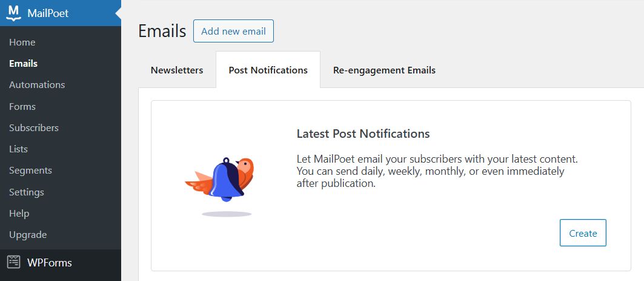Go to Segments
This screenshot has width=644, height=281.
tap(30, 171)
